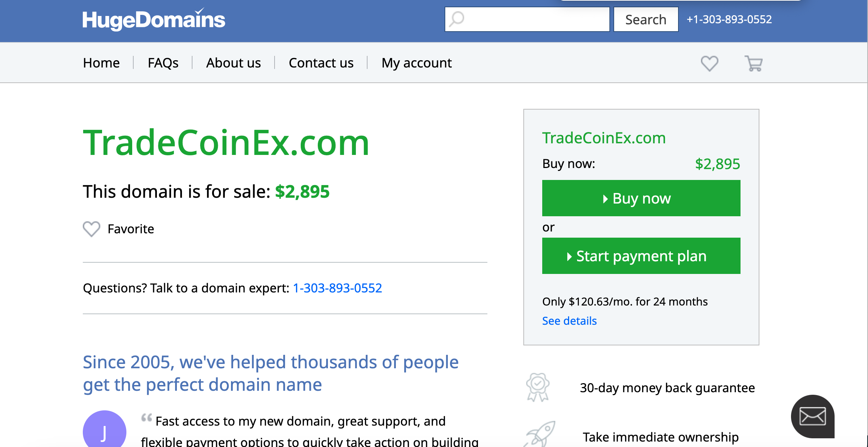Click Start payment plan button
Screen dimensions: 868x447
[641, 256]
